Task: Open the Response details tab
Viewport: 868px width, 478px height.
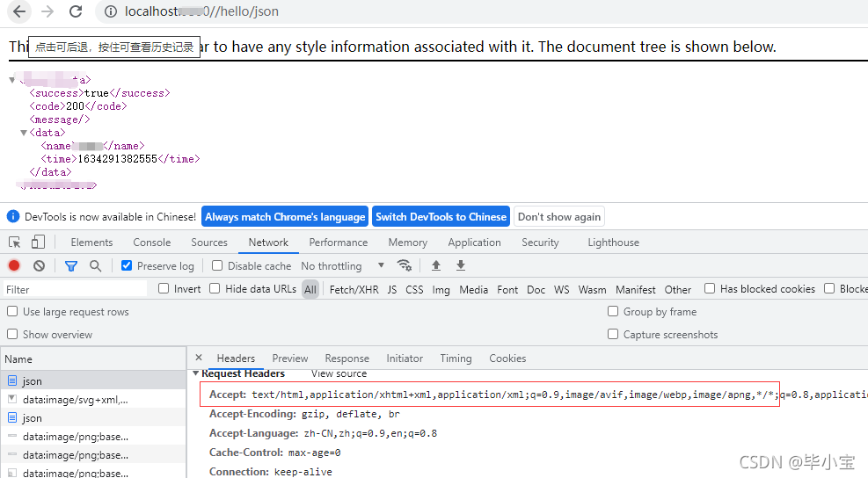Action: tap(347, 358)
